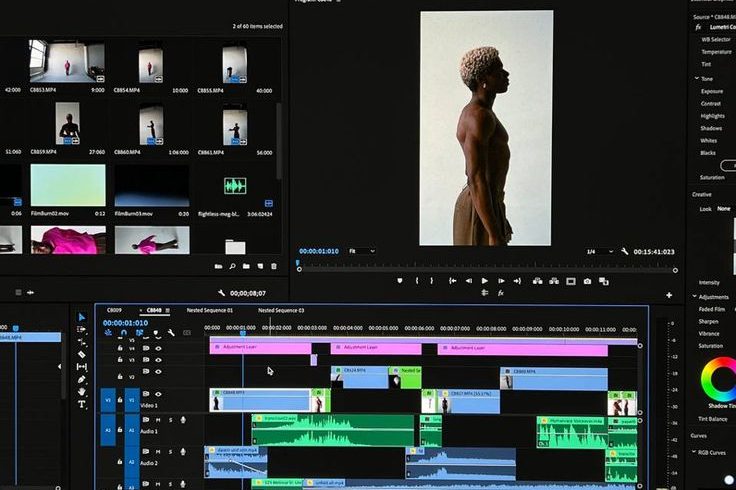The height and width of the screenshot is (490, 736).
Task: Toggle the global FX mute button
Action: (500, 293)
